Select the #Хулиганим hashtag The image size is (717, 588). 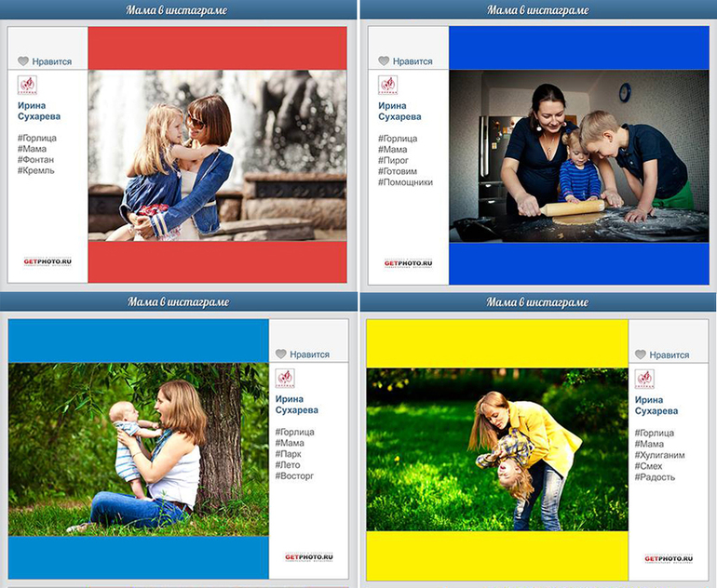[661, 455]
